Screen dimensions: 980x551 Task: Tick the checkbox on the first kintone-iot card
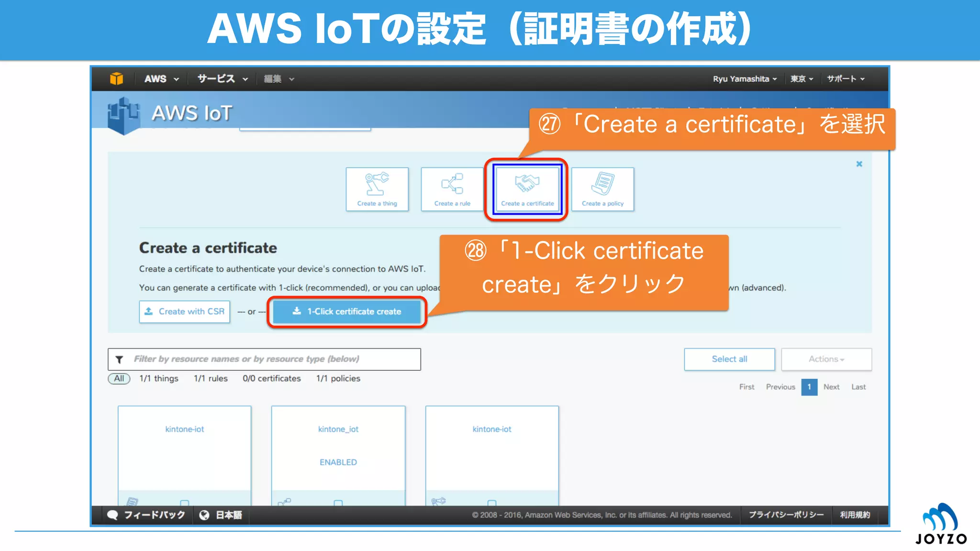pos(185,503)
